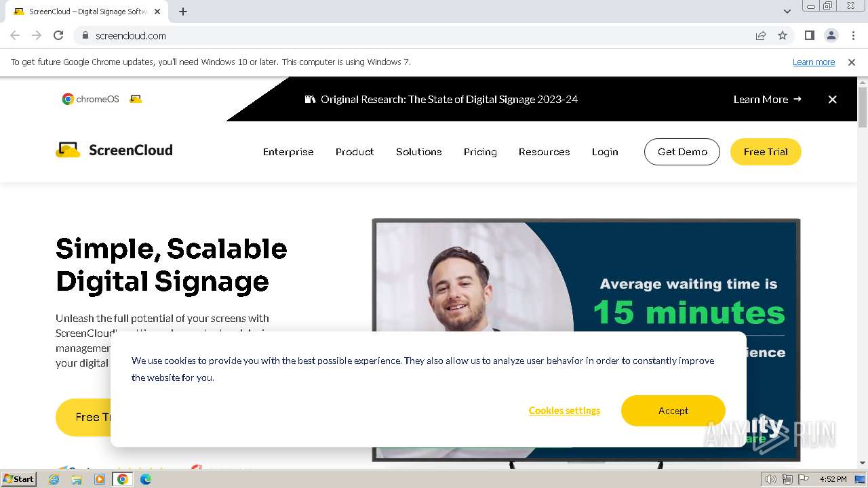Click the Login link
Screen dimensions: 868x488
pos(605,152)
